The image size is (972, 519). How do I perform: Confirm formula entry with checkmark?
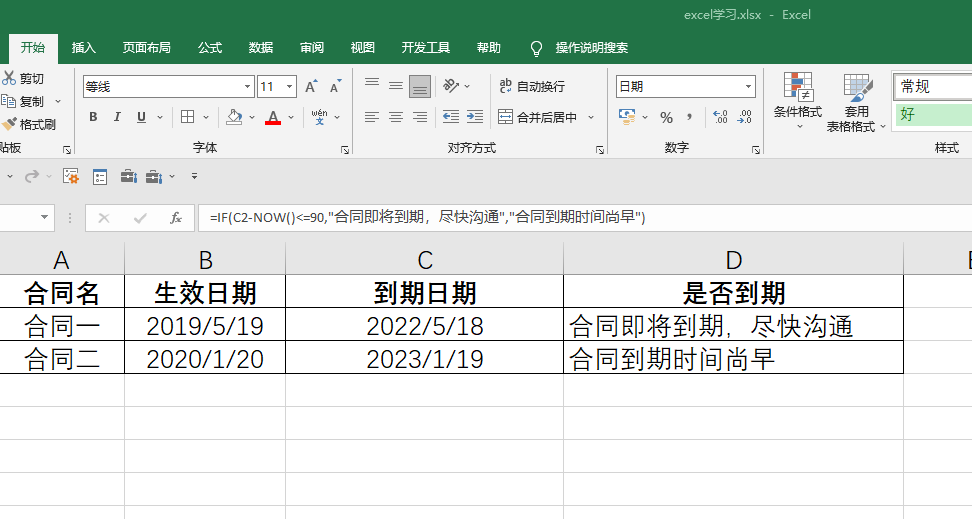tap(140, 218)
